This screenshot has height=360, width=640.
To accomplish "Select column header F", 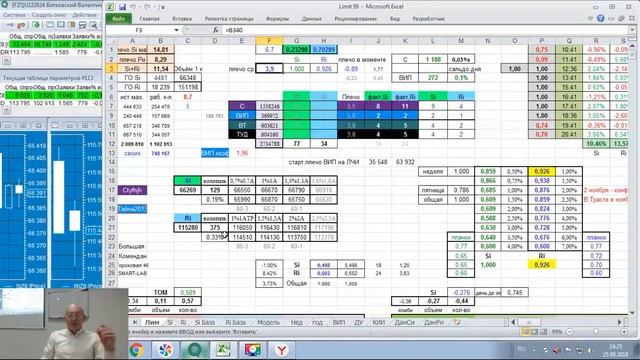I will point(269,41).
